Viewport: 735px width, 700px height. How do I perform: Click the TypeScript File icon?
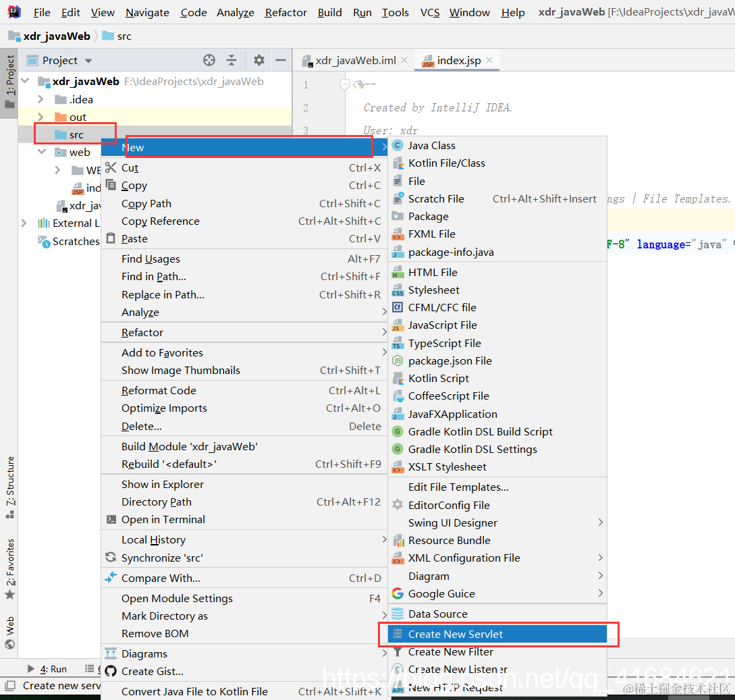pyautogui.click(x=398, y=343)
